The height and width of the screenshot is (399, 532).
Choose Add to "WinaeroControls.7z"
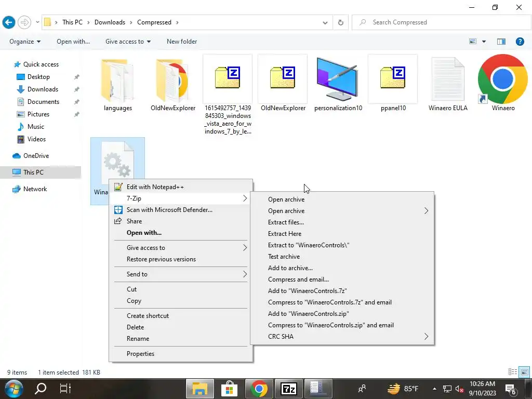coord(342,291)
